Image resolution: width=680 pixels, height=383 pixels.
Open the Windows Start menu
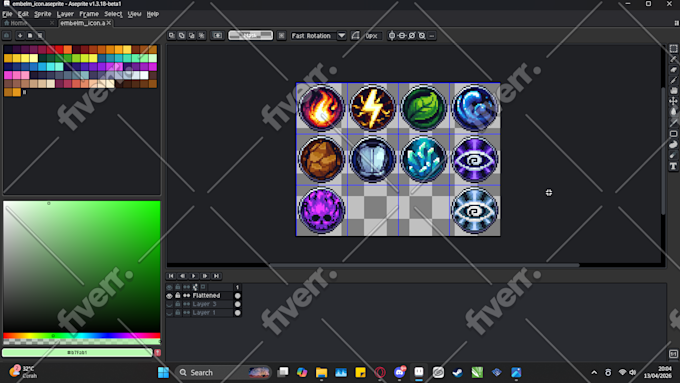pos(163,373)
